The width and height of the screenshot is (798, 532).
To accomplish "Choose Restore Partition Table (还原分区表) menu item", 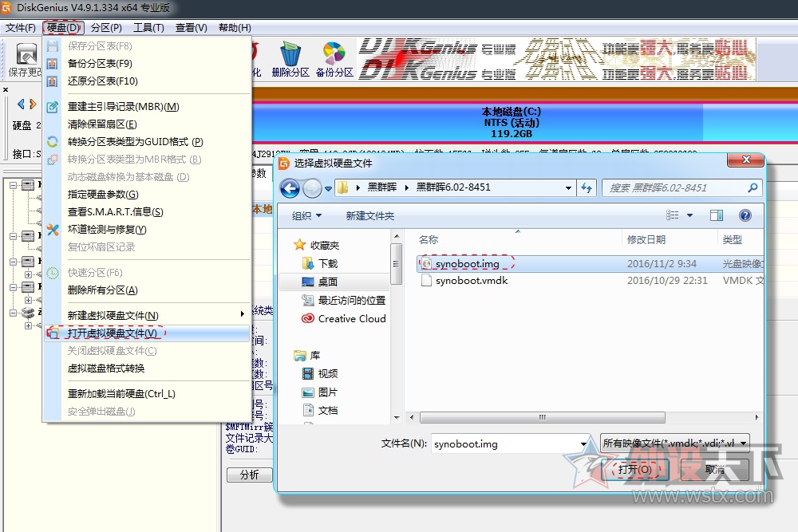I will click(x=147, y=81).
